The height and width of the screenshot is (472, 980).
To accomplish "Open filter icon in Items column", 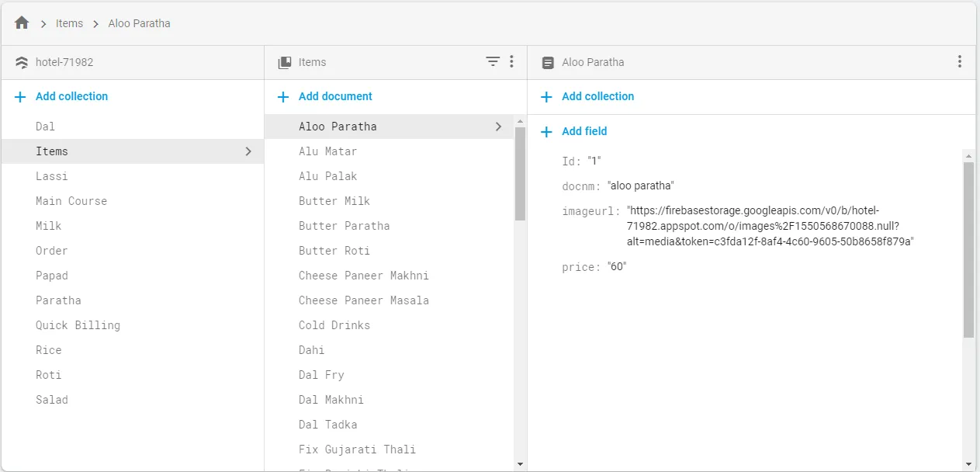I will [x=493, y=62].
